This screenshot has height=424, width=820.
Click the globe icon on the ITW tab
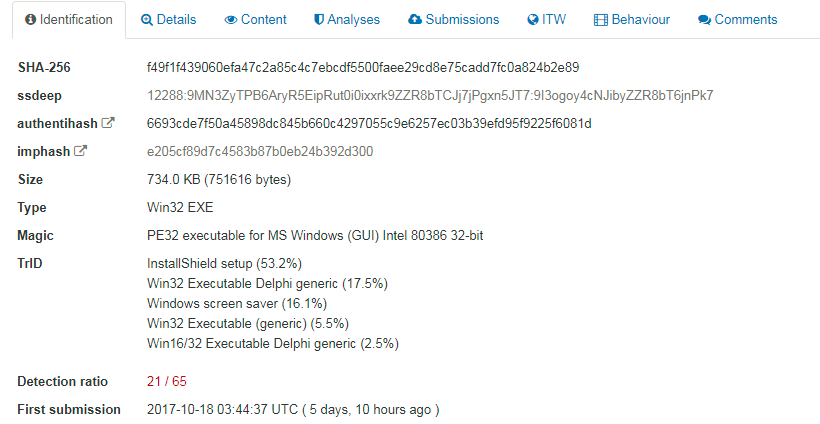pos(533,20)
